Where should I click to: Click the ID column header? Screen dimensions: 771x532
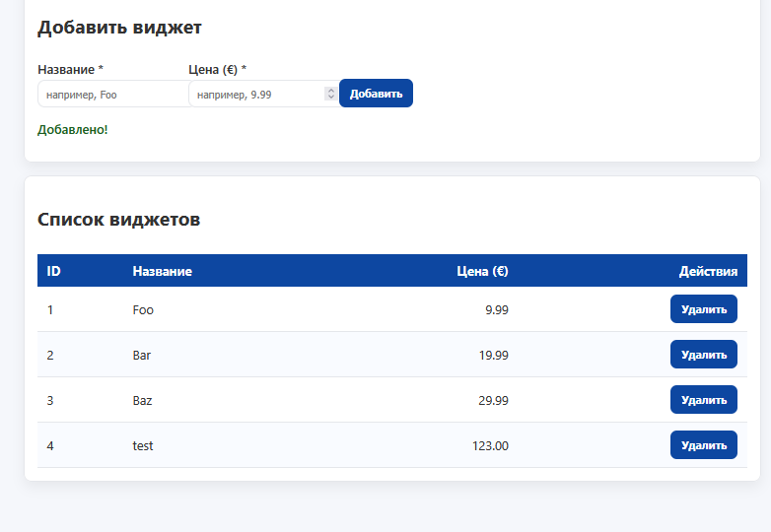coord(54,272)
